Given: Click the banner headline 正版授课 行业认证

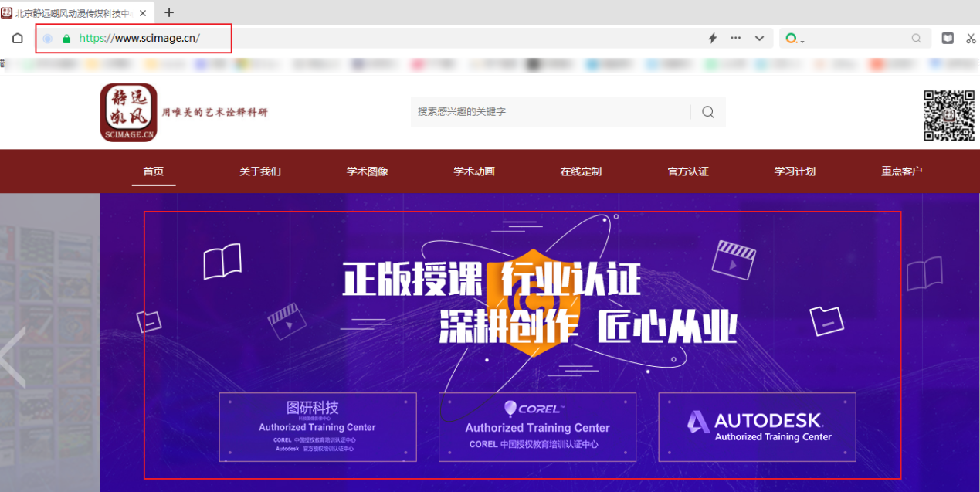Looking at the screenshot, I should point(492,280).
